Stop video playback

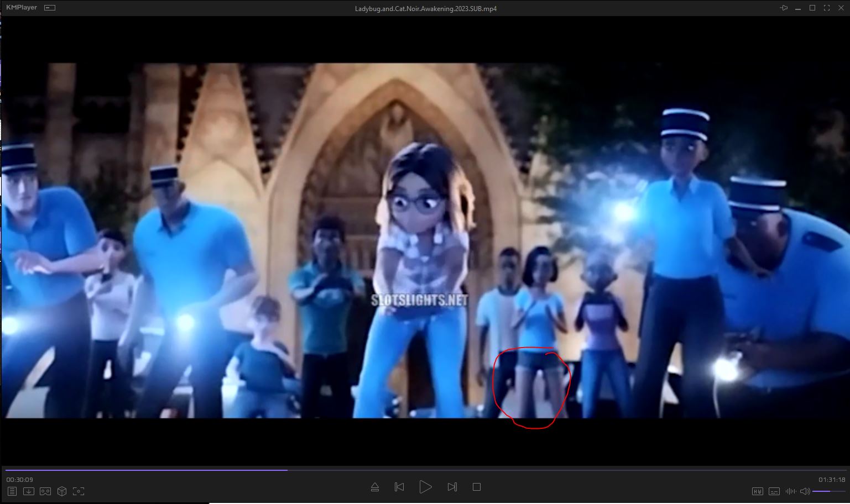[x=477, y=487]
